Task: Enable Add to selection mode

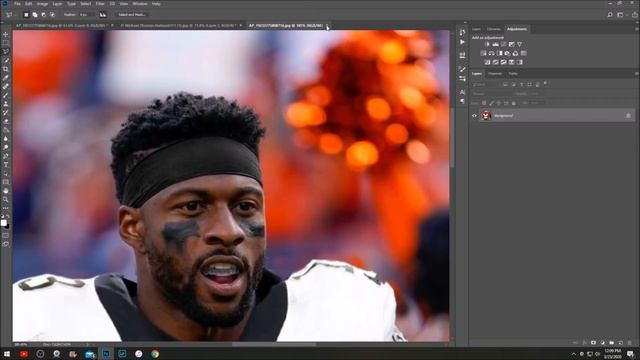Action: pos(35,15)
